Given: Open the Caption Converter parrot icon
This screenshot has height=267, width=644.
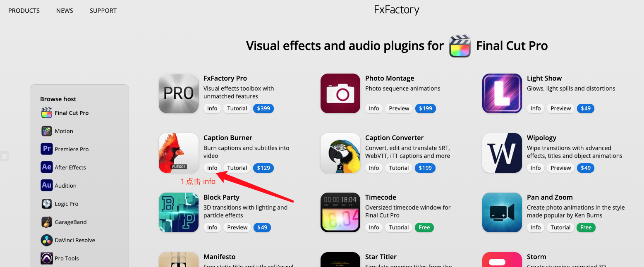Looking at the screenshot, I should tap(340, 153).
